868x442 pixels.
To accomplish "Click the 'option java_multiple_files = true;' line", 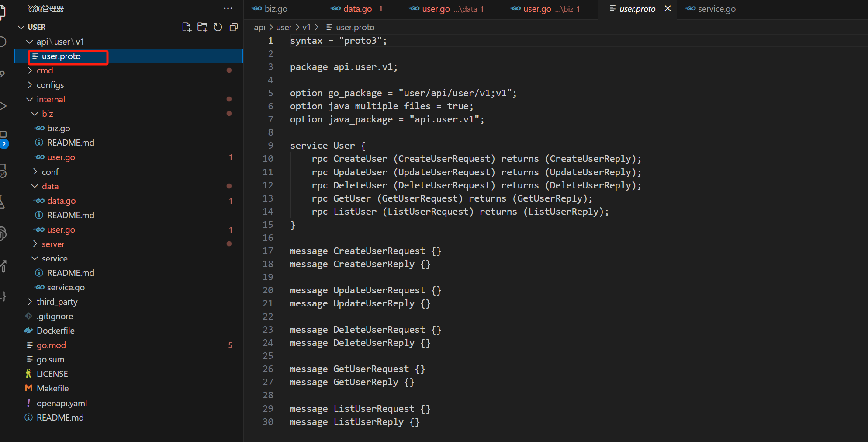I will pos(382,106).
